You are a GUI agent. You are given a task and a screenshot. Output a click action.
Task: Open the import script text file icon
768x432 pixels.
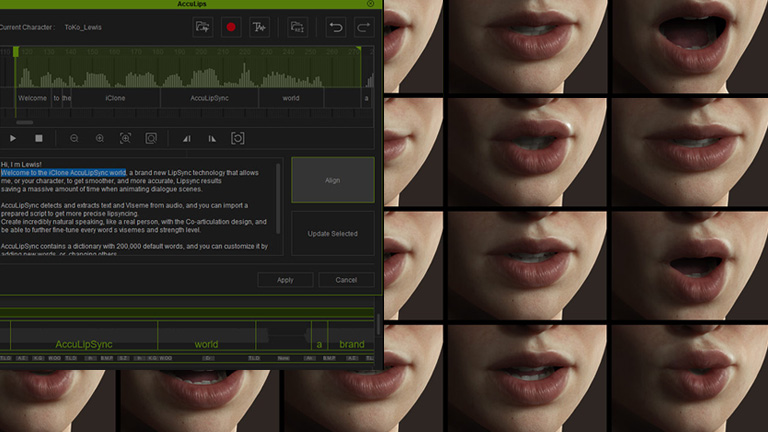pos(297,27)
